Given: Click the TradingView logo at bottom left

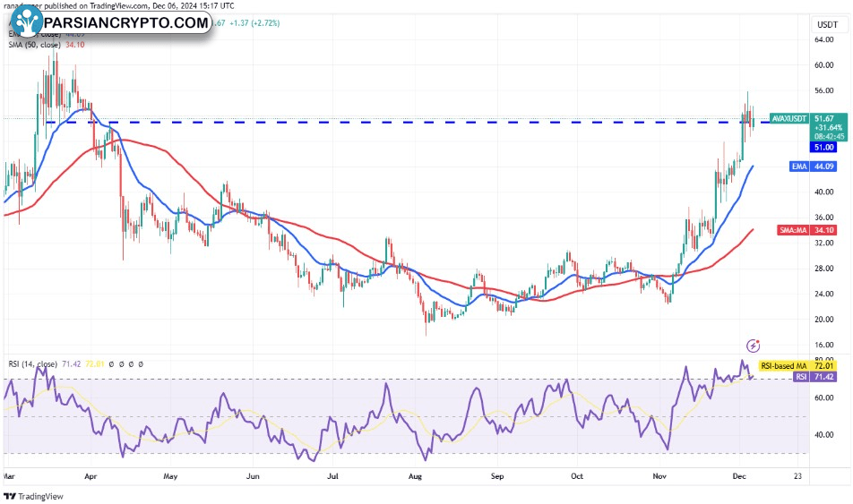Looking at the screenshot, I should pyautogui.click(x=34, y=496).
